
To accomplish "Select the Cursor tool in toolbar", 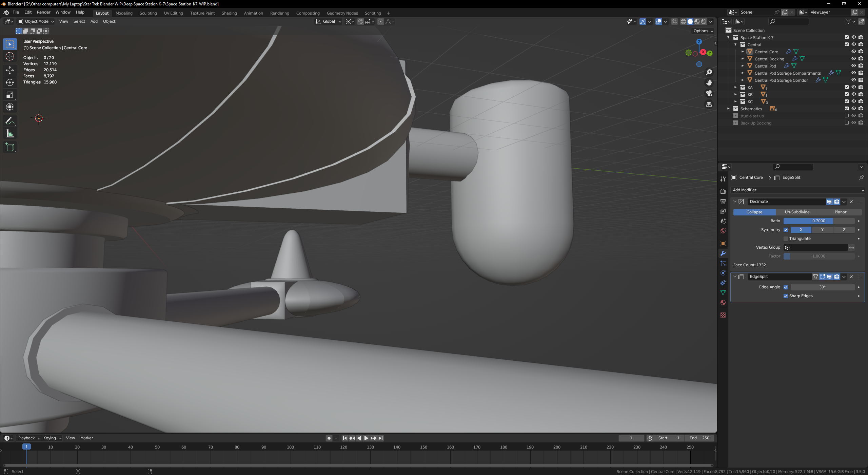I will point(10,57).
